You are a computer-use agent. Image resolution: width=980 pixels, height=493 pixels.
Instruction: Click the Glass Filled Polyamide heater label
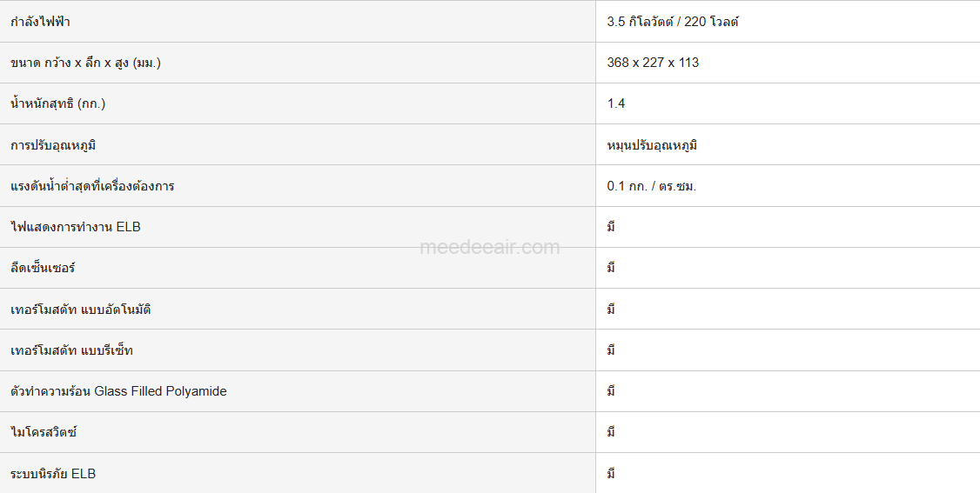pos(118,391)
